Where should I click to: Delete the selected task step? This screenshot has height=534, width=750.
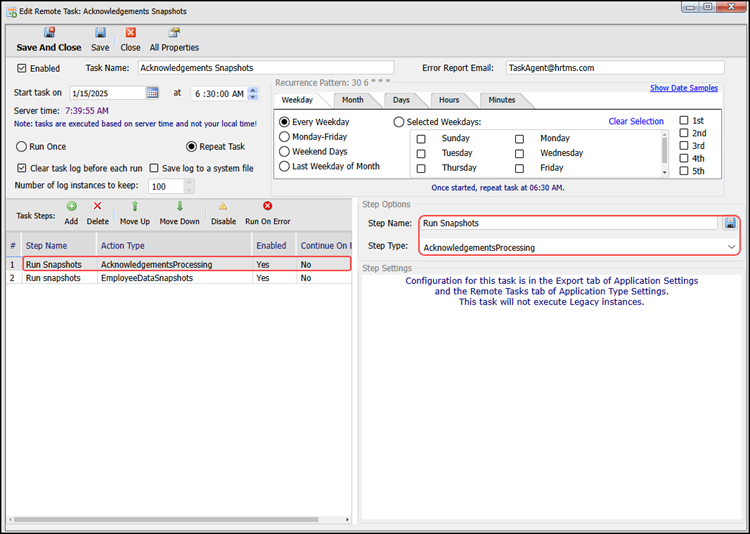click(97, 206)
